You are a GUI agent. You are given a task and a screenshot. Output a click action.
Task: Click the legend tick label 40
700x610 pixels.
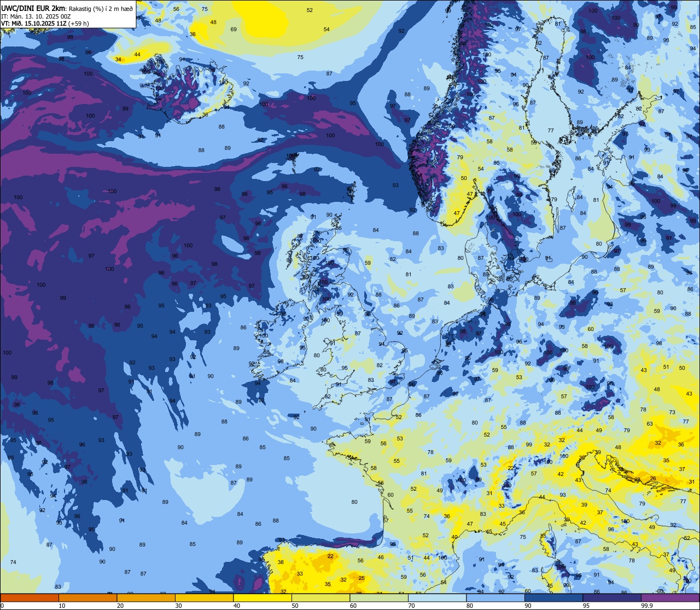237,606
